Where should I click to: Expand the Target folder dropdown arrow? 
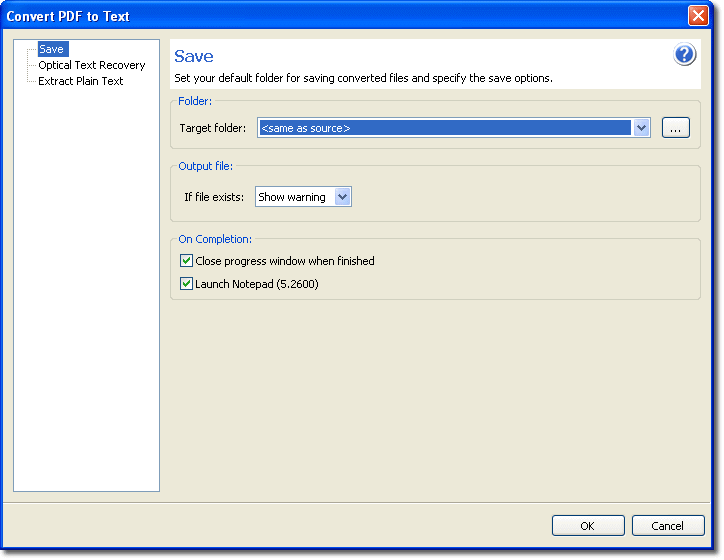[x=641, y=128]
